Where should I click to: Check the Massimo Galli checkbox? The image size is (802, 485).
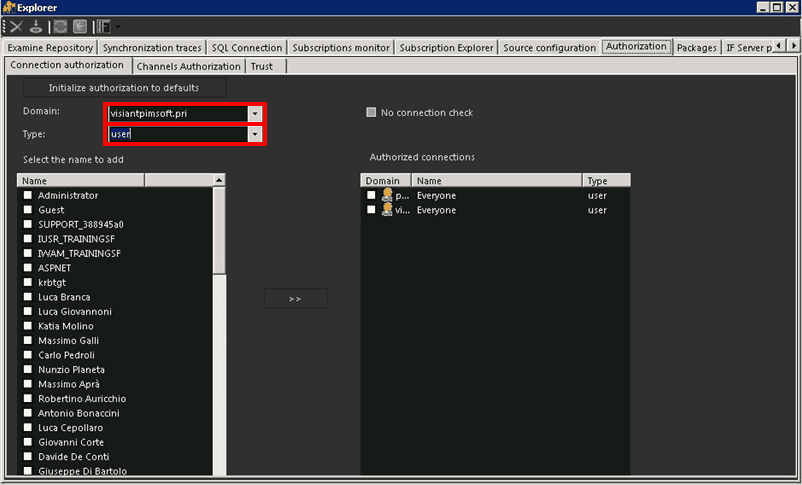[x=28, y=340]
